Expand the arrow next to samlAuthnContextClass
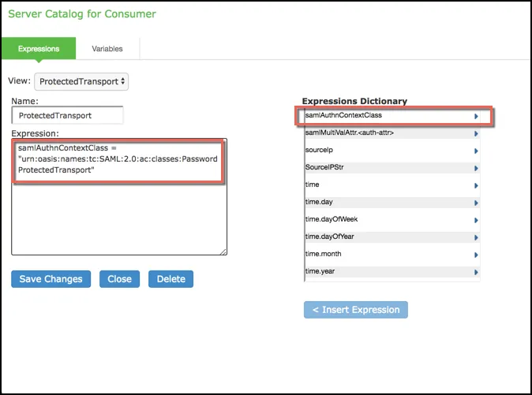This screenshot has width=532, height=395. (476, 116)
